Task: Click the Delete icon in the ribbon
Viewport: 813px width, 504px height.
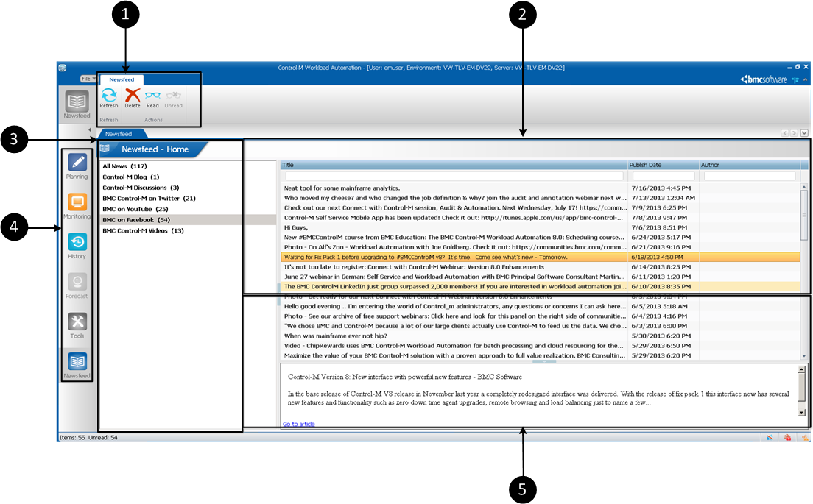Action: (x=133, y=96)
